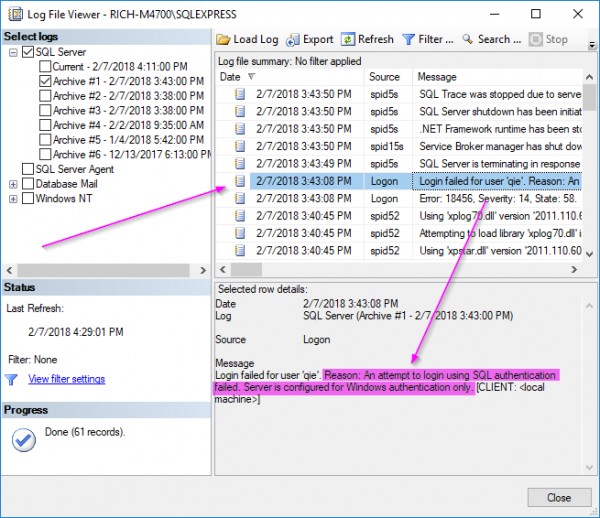Click the green Refresh icon
This screenshot has height=518, width=600.
point(348,40)
